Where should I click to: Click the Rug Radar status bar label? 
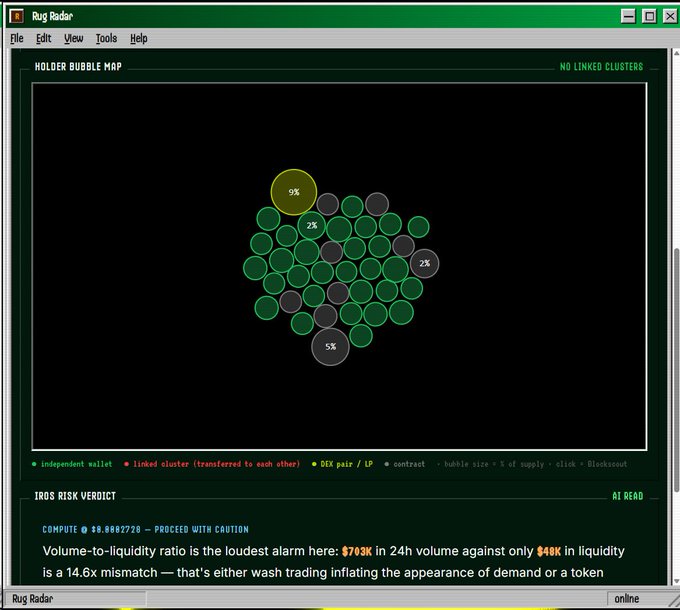tap(33, 599)
